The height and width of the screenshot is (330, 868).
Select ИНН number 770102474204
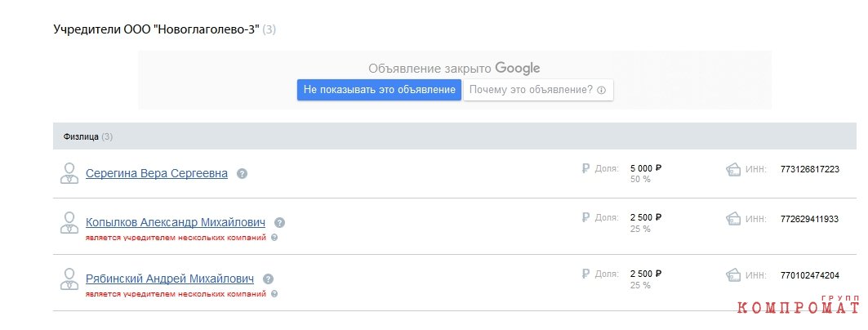click(810, 275)
